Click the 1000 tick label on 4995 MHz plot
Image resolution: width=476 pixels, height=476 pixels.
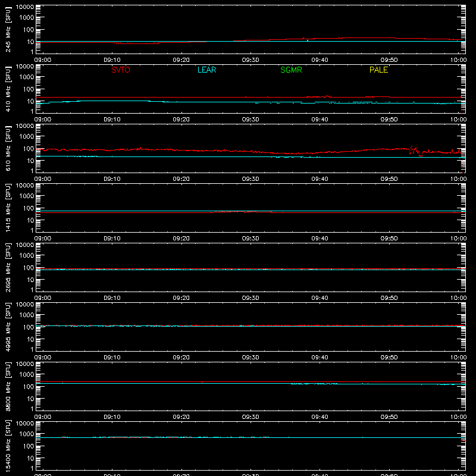point(27,315)
